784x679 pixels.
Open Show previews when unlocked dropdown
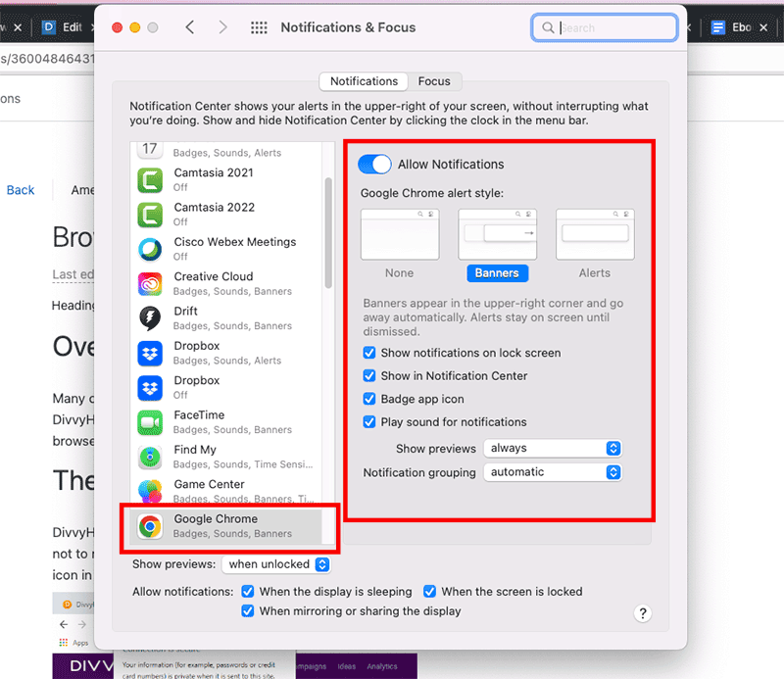(275, 564)
